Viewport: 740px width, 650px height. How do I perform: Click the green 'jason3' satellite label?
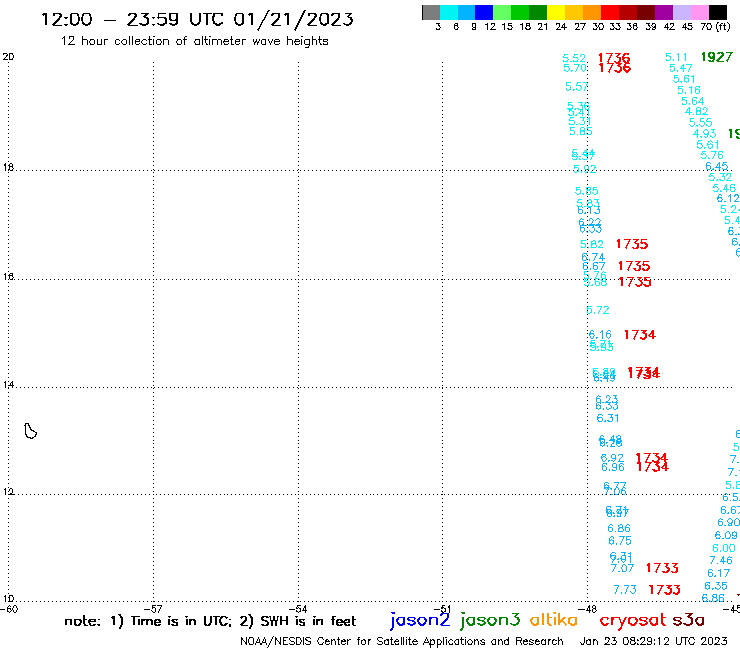490,620
